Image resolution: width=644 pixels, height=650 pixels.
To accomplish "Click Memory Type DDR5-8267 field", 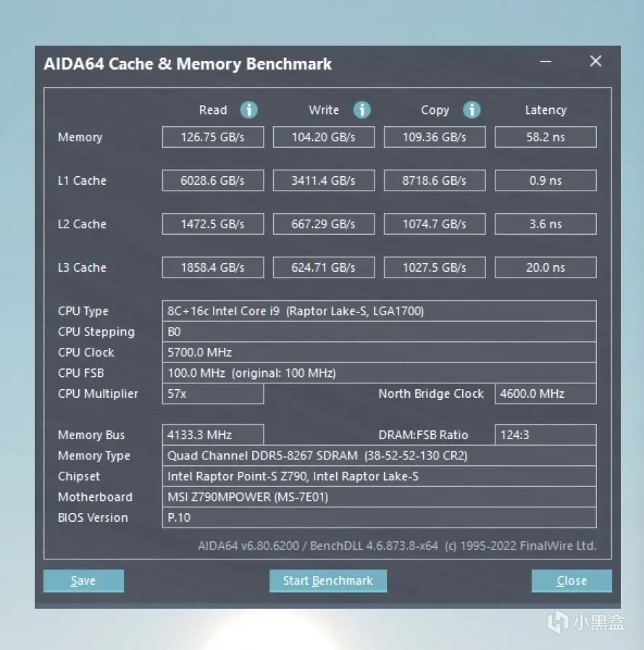I will pyautogui.click(x=379, y=456).
